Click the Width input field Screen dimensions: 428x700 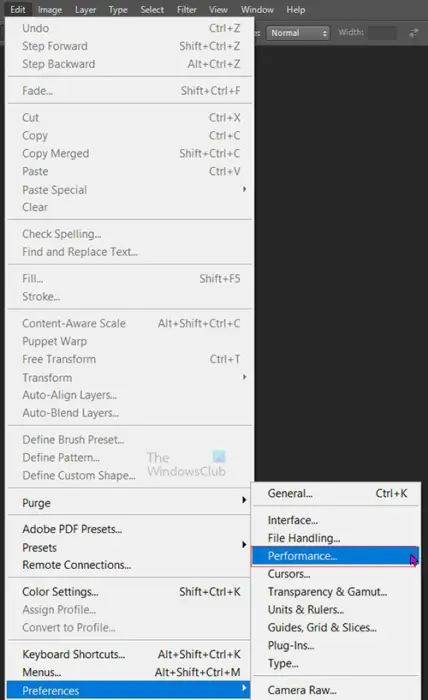pyautogui.click(x=382, y=33)
